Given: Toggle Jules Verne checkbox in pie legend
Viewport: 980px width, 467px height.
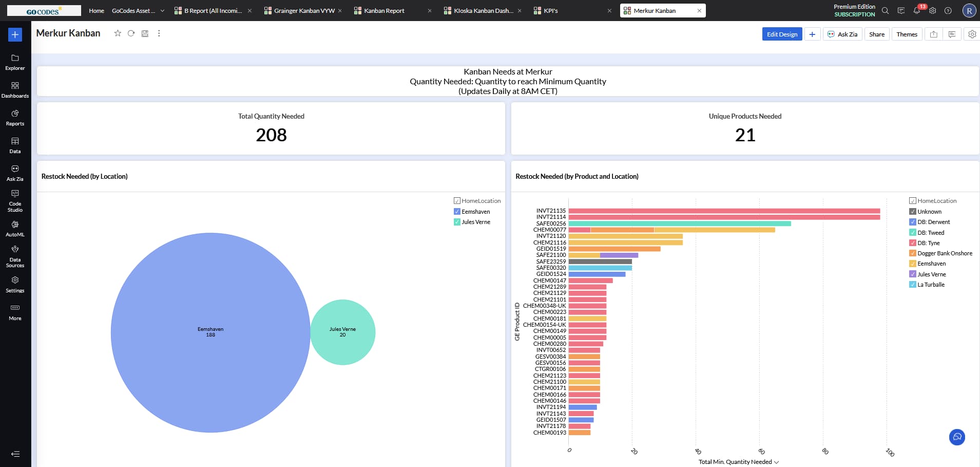Looking at the screenshot, I should 457,222.
